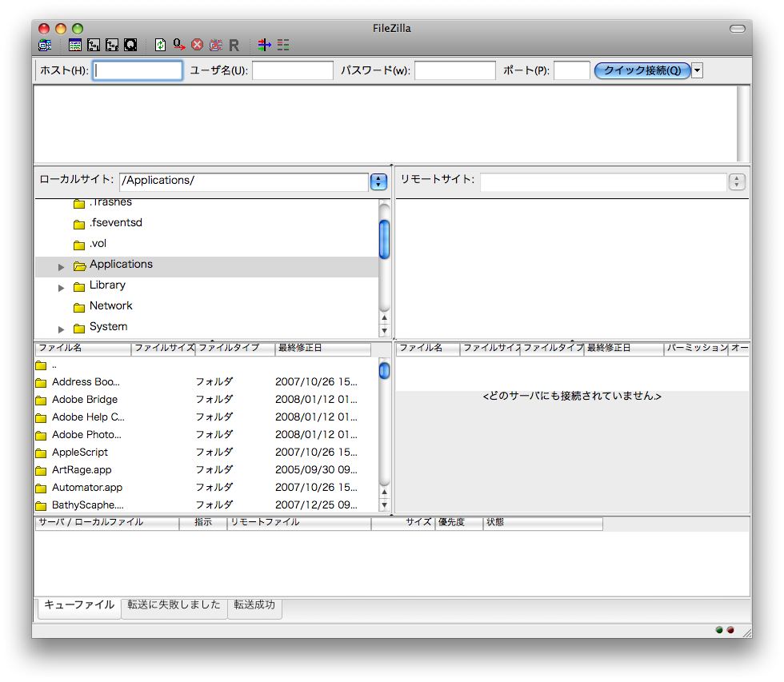The image size is (784, 682).
Task: Select the "Adobe Help C..." folder row
Action: (x=205, y=417)
